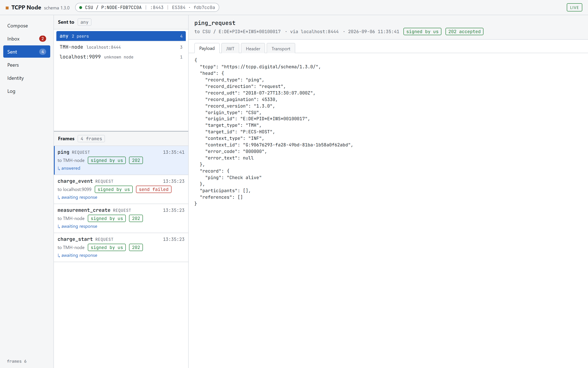Screen dimensions: 588x368
Task: Select the charge_event REQUEST frame
Action: coord(121,189)
